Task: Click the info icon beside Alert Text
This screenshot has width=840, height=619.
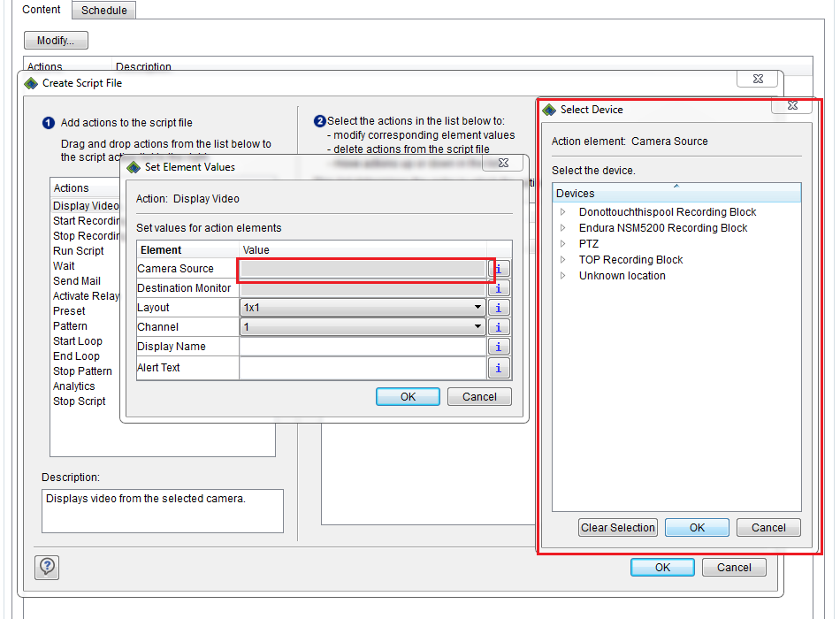Action: click(499, 365)
